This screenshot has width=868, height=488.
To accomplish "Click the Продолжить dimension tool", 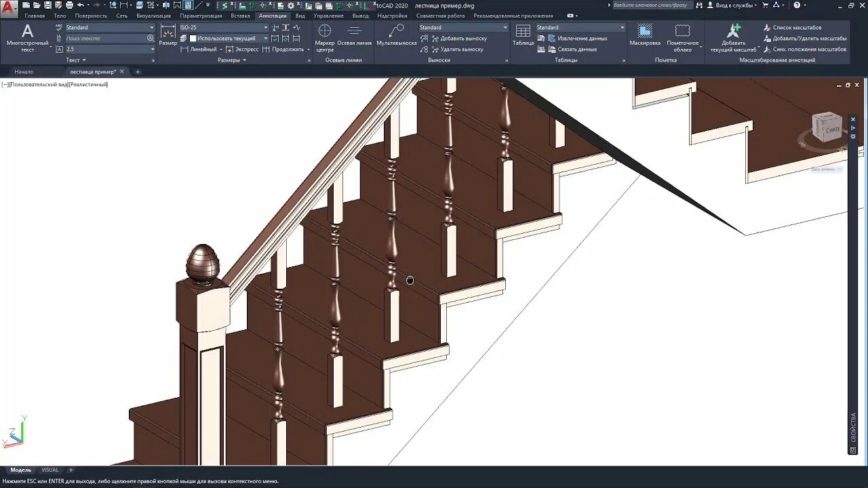I will coord(283,49).
